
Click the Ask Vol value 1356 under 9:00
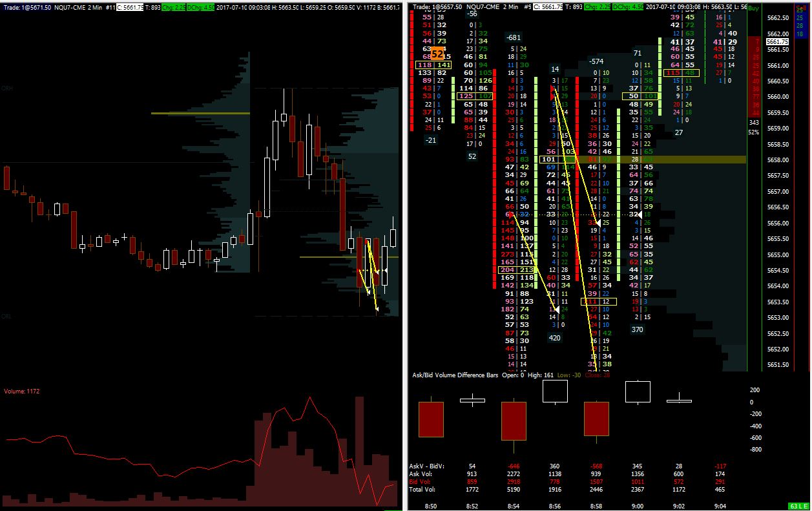[638, 474]
